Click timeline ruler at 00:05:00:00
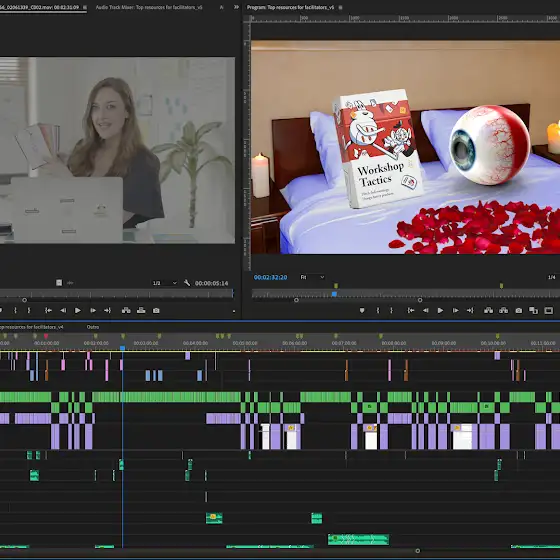This screenshot has height=560, width=560. tap(245, 343)
